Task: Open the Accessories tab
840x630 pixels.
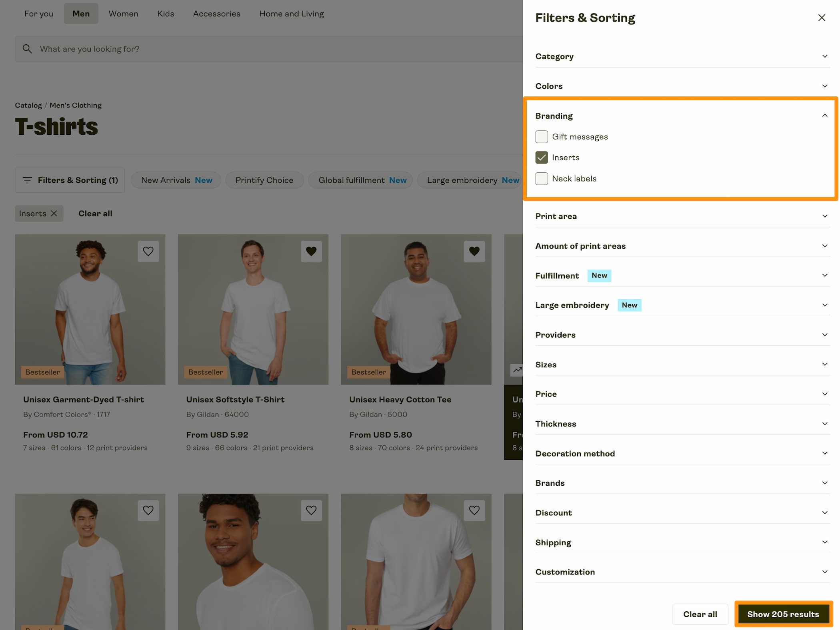Action: pyautogui.click(x=217, y=14)
